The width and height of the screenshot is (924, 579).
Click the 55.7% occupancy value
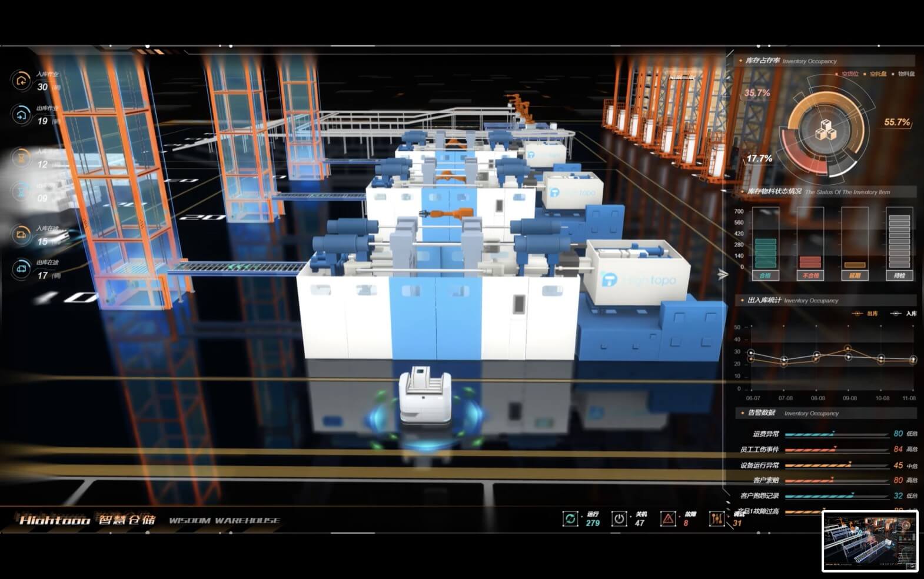[897, 122]
